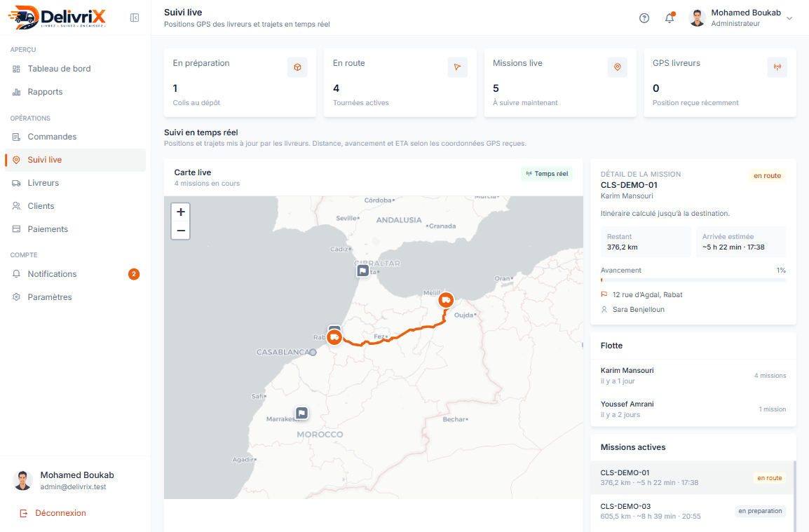809x532 pixels.
Task: Click the recipient name Sara Benjelloun
Action: 638,310
